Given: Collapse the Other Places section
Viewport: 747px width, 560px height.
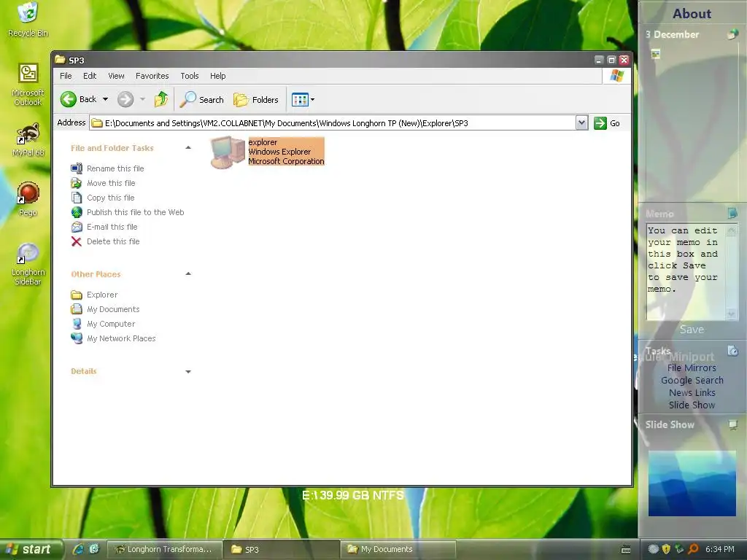Looking at the screenshot, I should click(188, 274).
